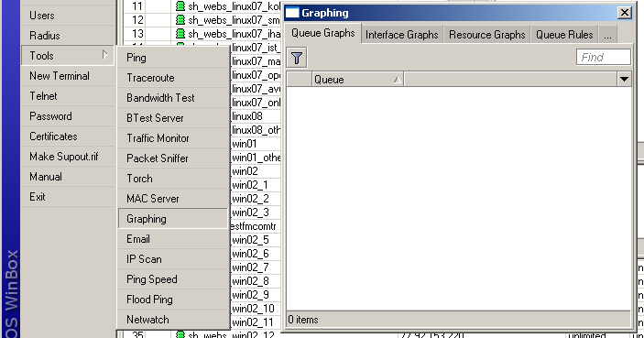Choose Traceroute from the Tools submenu
Screen dimensions: 644x338
coord(173,78)
